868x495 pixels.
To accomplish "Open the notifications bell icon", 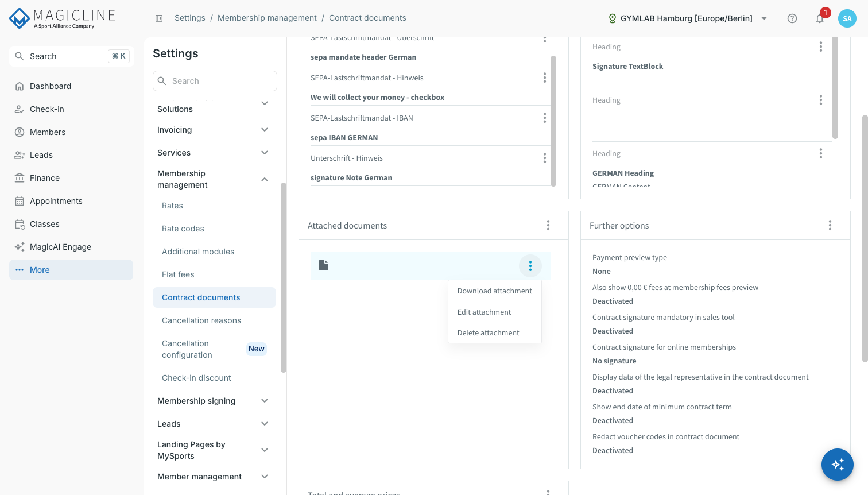I will point(820,18).
